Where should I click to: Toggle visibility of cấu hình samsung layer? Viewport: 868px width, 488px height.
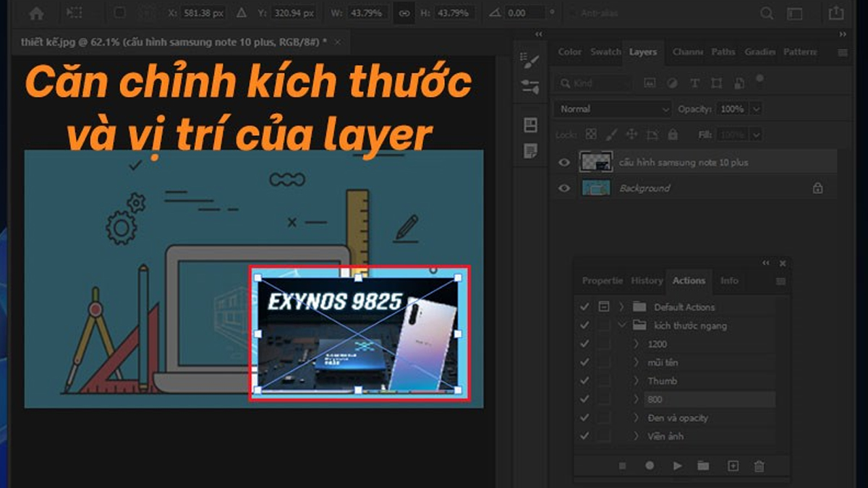(x=564, y=162)
